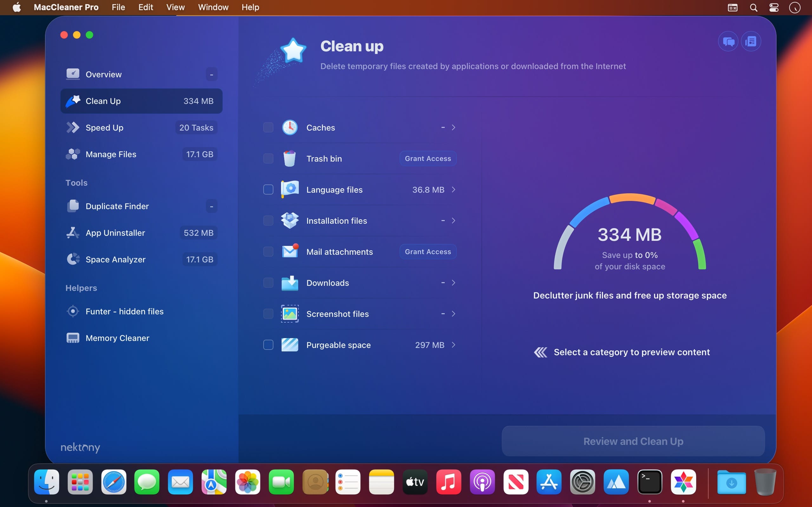The width and height of the screenshot is (812, 507).
Task: Select Space Analyzer tool
Action: click(x=115, y=260)
